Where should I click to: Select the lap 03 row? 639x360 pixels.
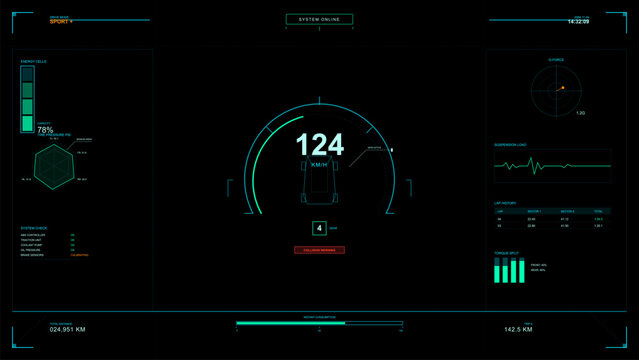[553, 225]
